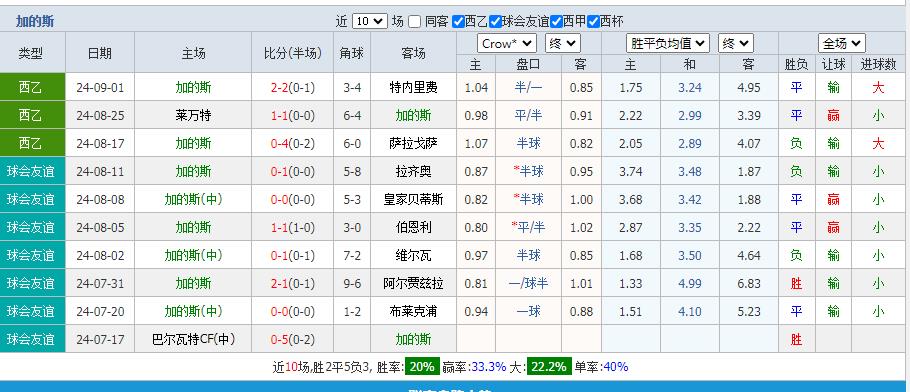Uncheck the 西乙 league filter
Viewport: 910px width, 392px height.
[x=458, y=21]
